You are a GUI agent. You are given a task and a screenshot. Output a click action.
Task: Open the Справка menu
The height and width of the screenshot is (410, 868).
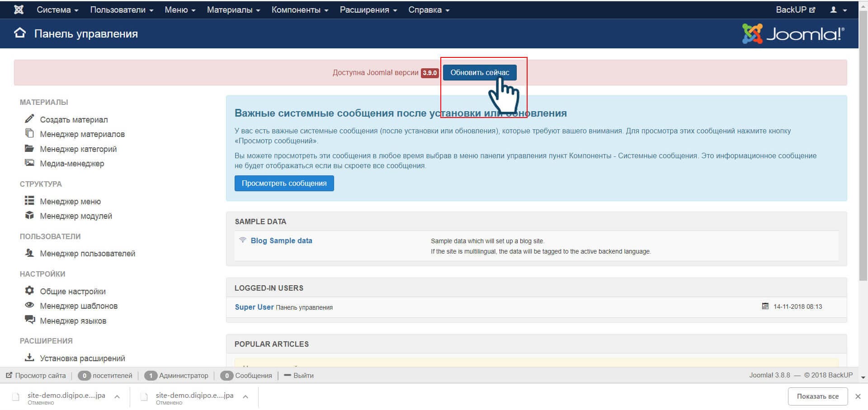pyautogui.click(x=429, y=10)
